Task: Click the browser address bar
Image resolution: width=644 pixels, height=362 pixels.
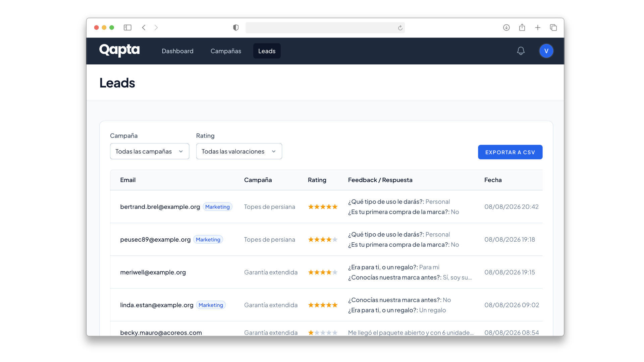Action: 325,28
